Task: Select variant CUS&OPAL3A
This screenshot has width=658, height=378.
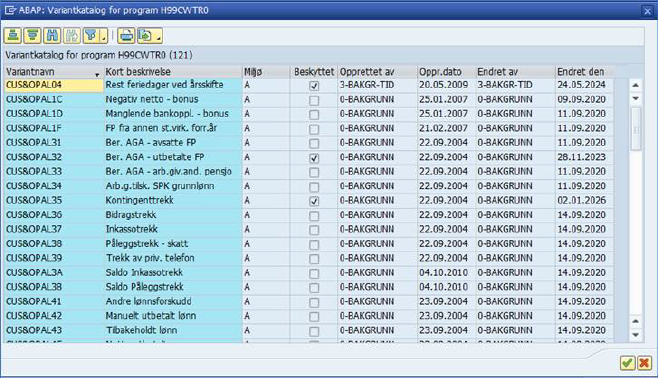Action: coord(54,273)
